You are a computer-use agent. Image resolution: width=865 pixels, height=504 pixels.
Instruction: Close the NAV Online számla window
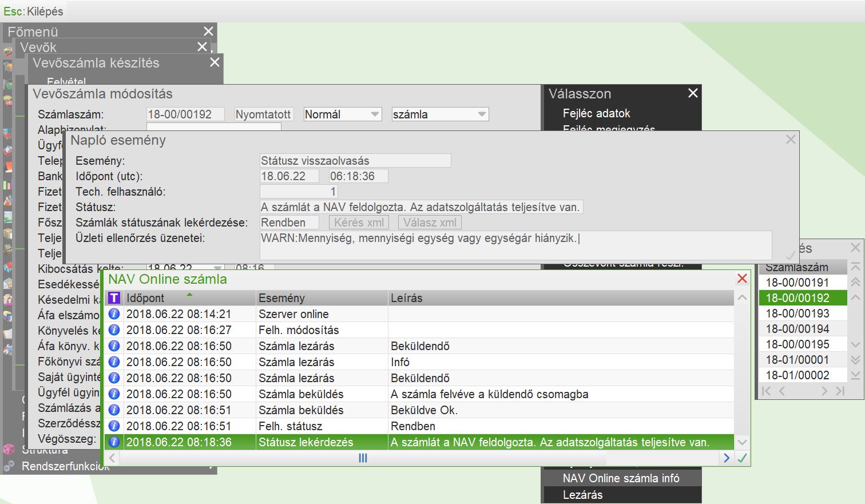point(742,279)
